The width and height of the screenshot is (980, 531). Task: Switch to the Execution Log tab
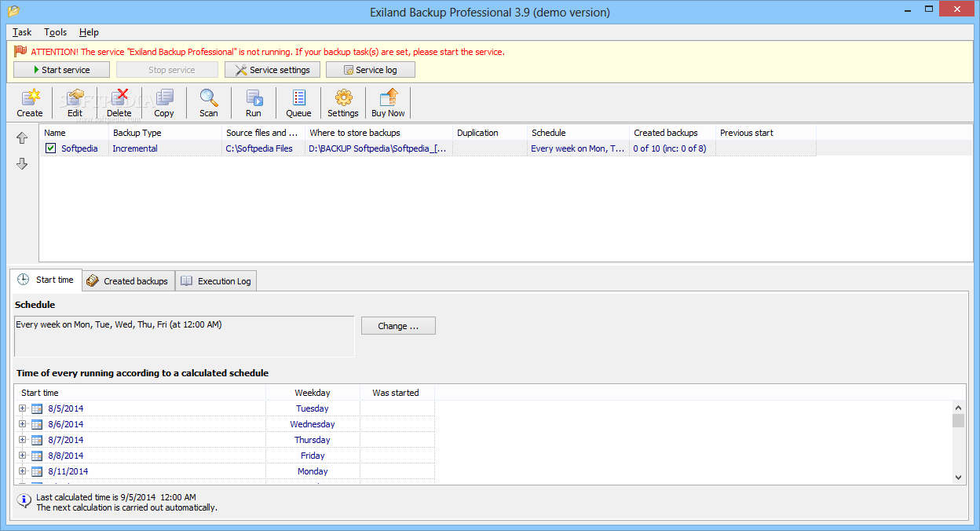216,281
